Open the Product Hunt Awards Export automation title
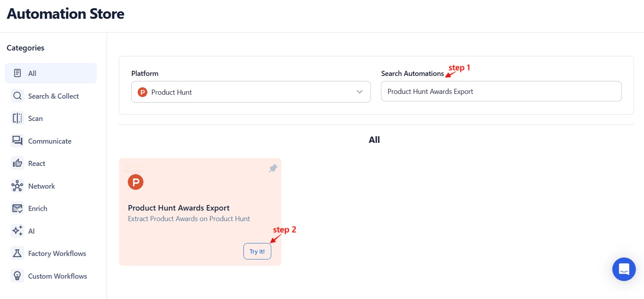The image size is (644, 299). coord(179,208)
